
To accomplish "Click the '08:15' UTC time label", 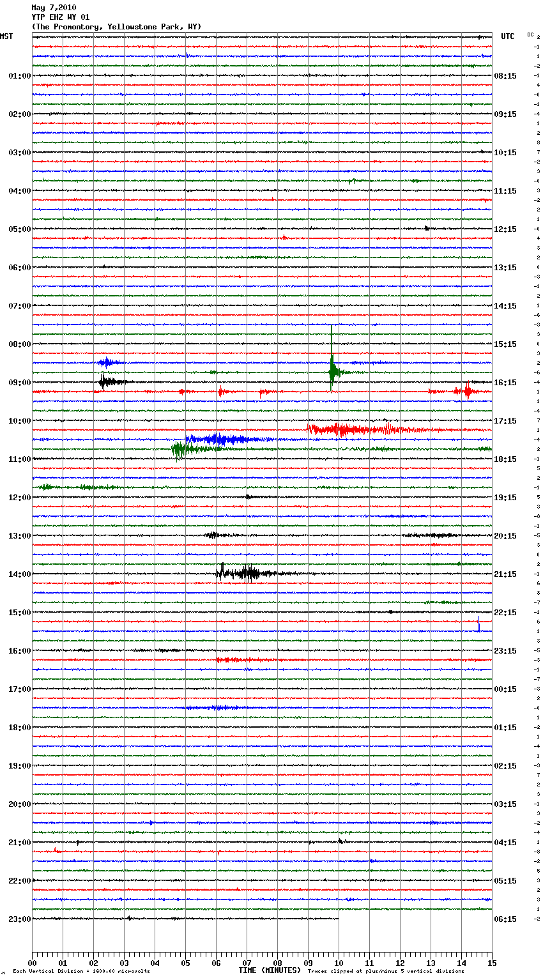I will pyautogui.click(x=505, y=76).
